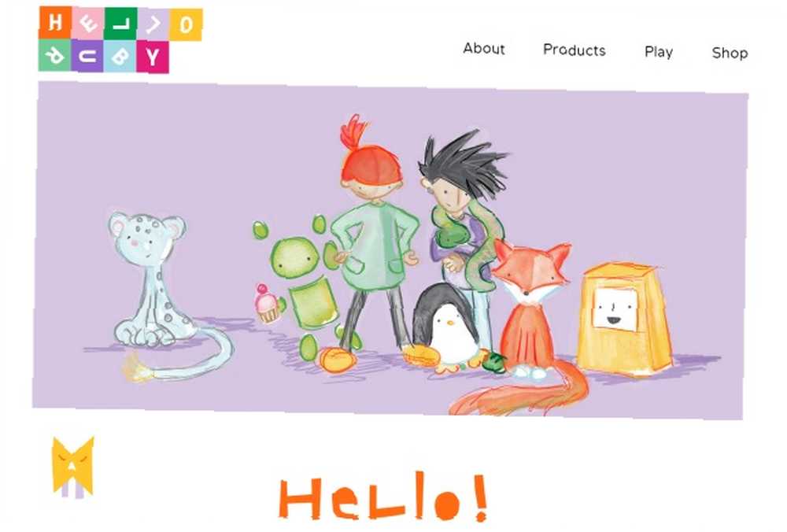
Task: Click the yellow cat-face bookmark icon
Action: click(x=73, y=466)
